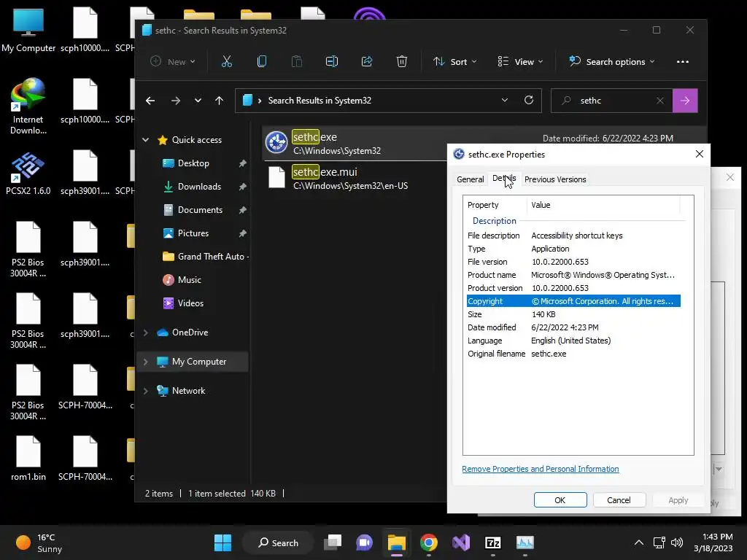747x560 pixels.
Task: Click Remove Properties and Personal Information link
Action: [x=541, y=469]
